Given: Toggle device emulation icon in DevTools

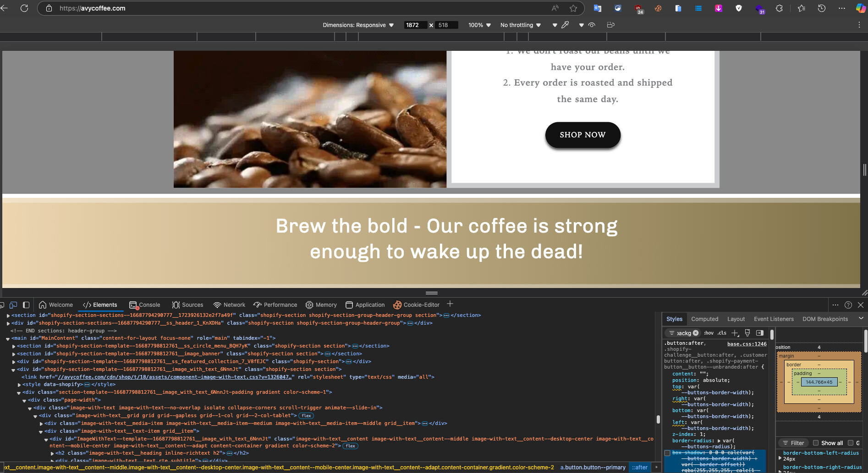Looking at the screenshot, I should [x=13, y=305].
